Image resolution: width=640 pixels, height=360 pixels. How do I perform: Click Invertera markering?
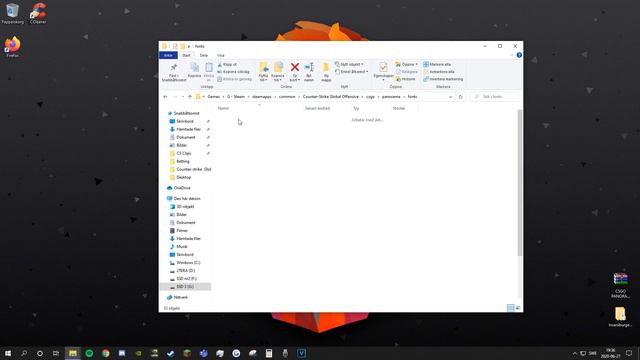(443, 79)
